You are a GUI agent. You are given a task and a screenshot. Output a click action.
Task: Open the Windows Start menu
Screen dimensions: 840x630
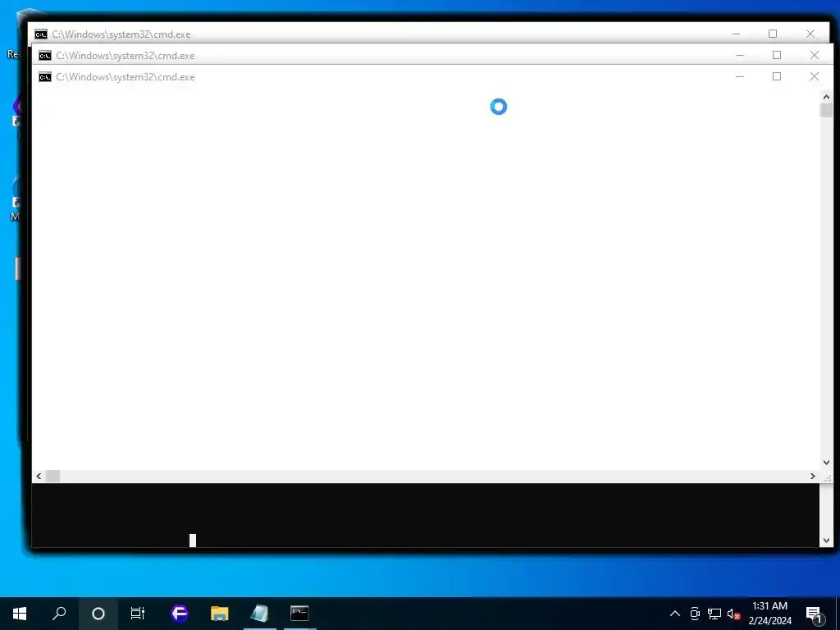coord(20,614)
